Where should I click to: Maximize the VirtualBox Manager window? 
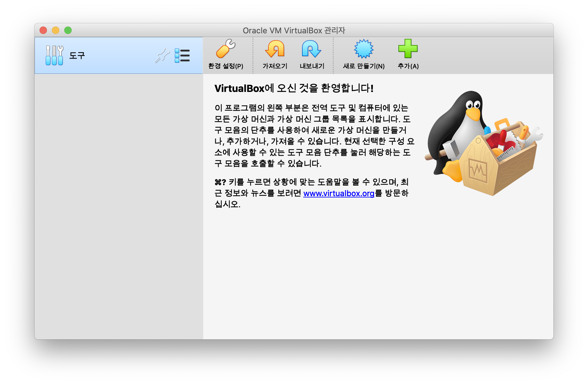(68, 30)
